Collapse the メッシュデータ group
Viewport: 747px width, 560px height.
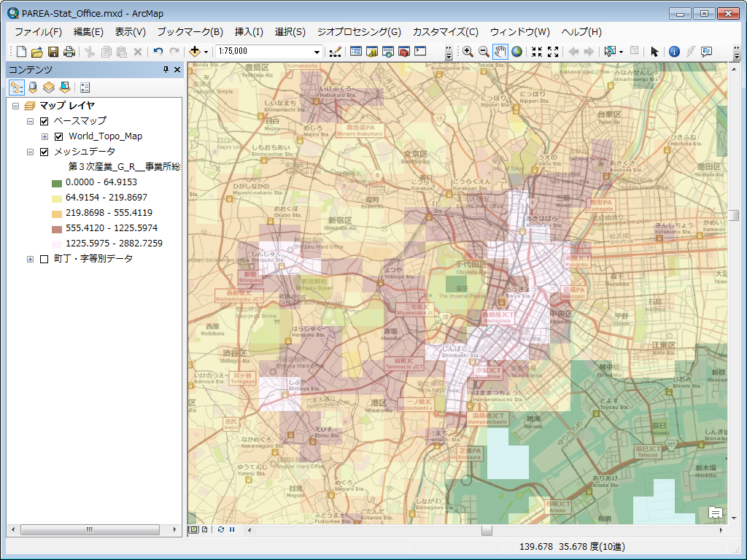click(30, 152)
